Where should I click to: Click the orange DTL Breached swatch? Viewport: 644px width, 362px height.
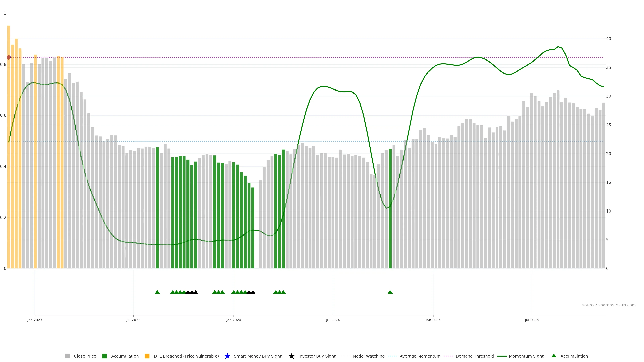[x=147, y=356]
